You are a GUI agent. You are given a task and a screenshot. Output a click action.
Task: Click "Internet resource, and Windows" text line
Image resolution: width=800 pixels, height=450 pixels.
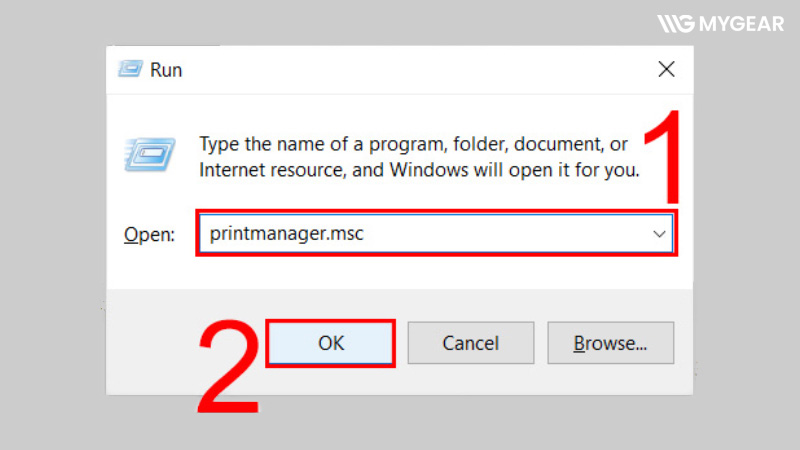(418, 169)
